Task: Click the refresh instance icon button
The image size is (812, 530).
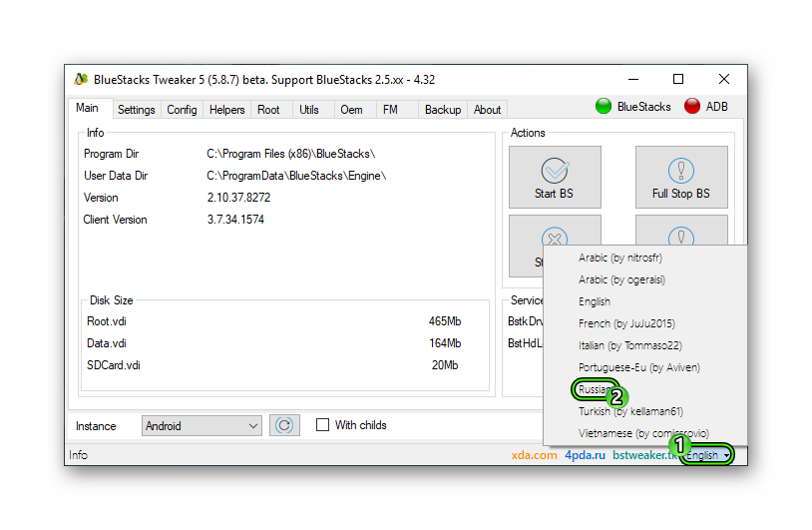Action: 284,426
